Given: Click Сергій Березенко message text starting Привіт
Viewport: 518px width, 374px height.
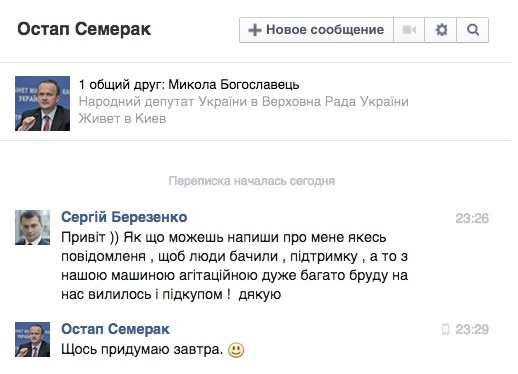Looking at the screenshot, I should 234,266.
